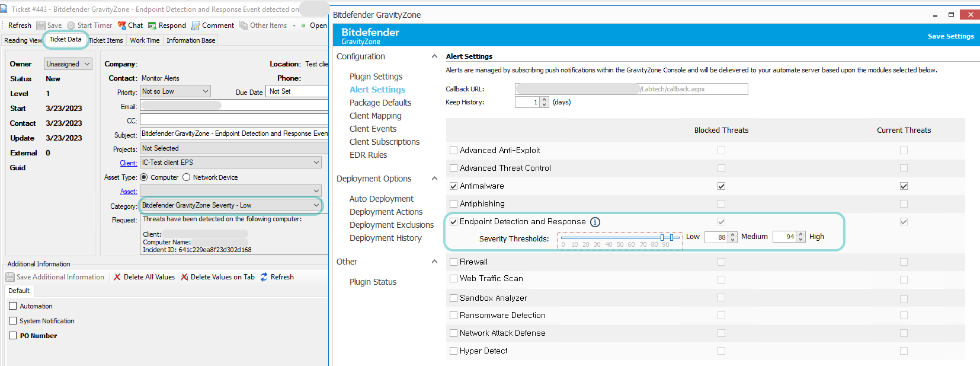The image size is (980, 366).
Task: Click Save Settings in Bitdefender header
Action: click(950, 36)
